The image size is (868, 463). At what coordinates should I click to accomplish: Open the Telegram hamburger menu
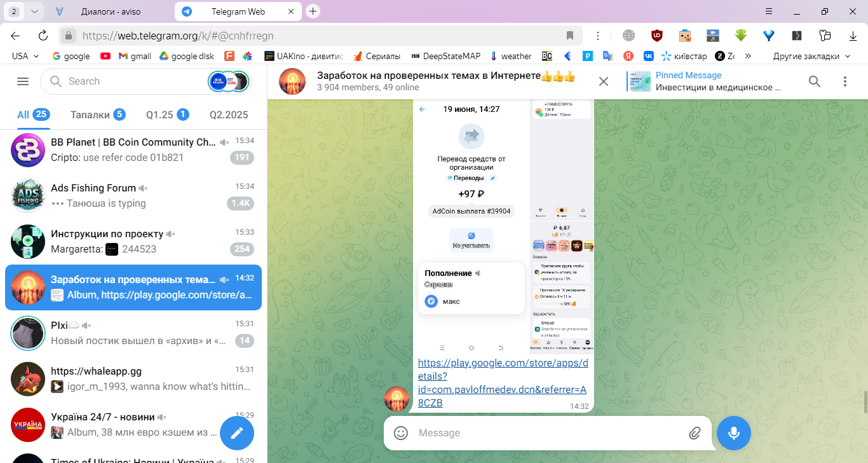click(23, 81)
